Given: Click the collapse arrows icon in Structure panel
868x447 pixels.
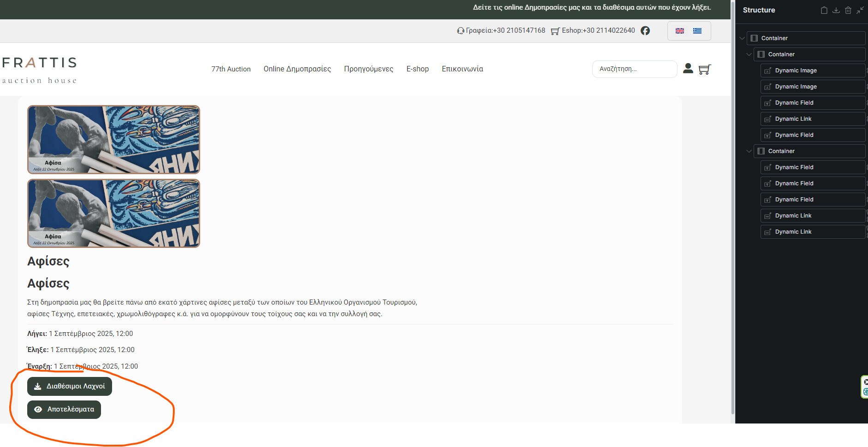Looking at the screenshot, I should tap(860, 10).
